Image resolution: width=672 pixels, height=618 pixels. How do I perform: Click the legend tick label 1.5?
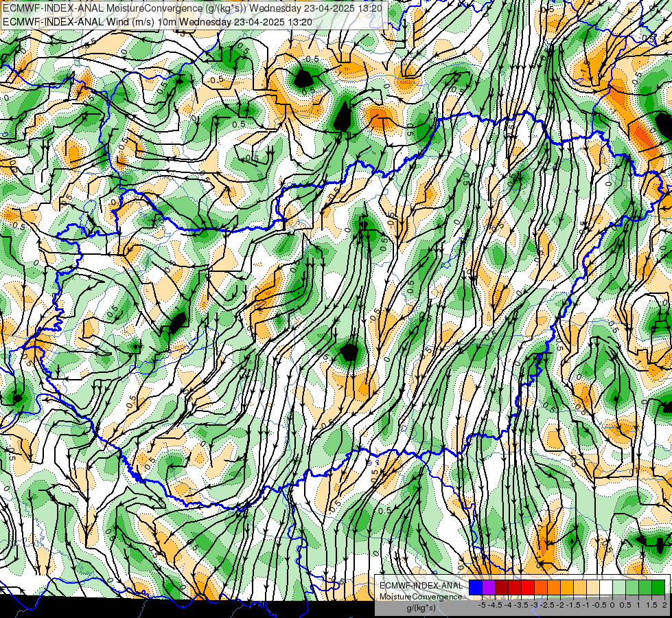point(651,605)
